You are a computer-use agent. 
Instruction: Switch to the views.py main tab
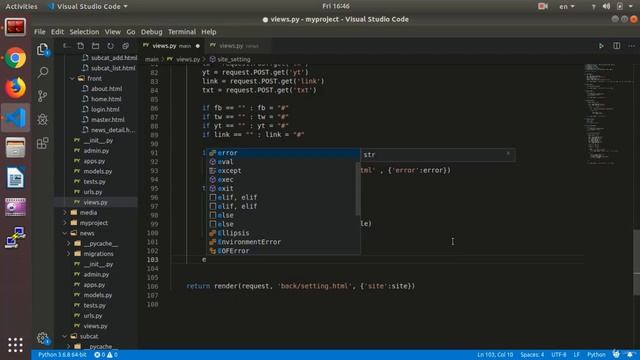point(172,46)
